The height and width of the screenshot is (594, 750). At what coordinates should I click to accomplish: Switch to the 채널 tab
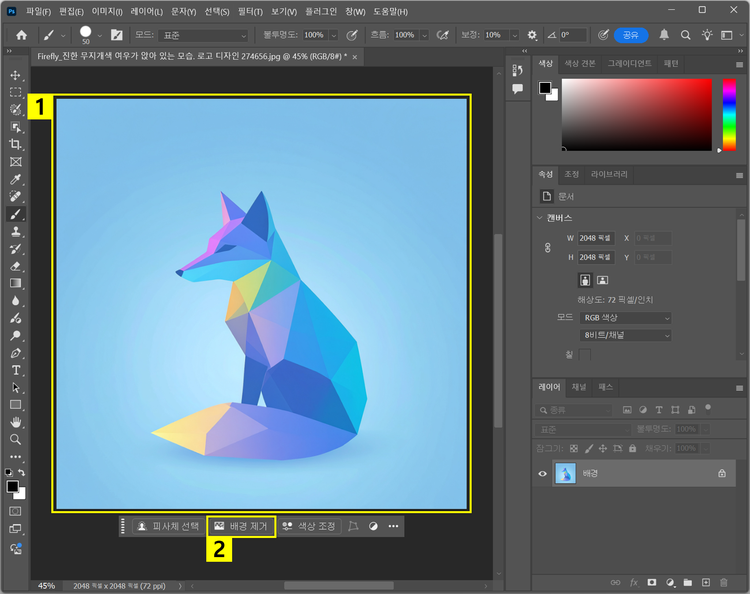(579, 386)
